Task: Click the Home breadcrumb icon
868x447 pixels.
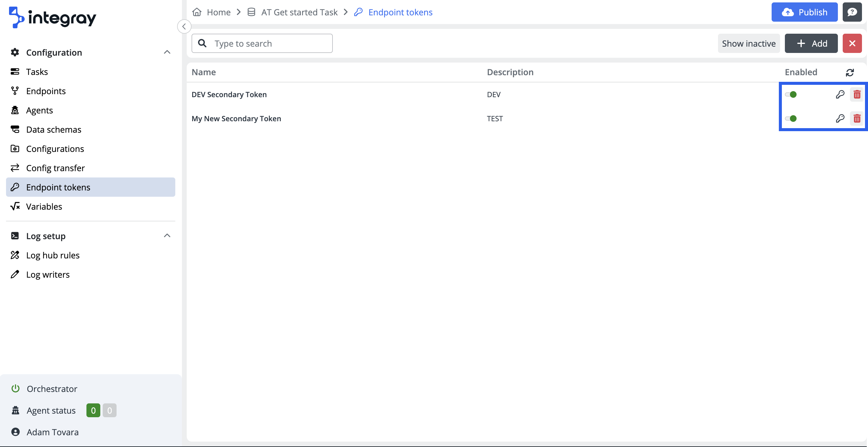Action: pos(197,12)
